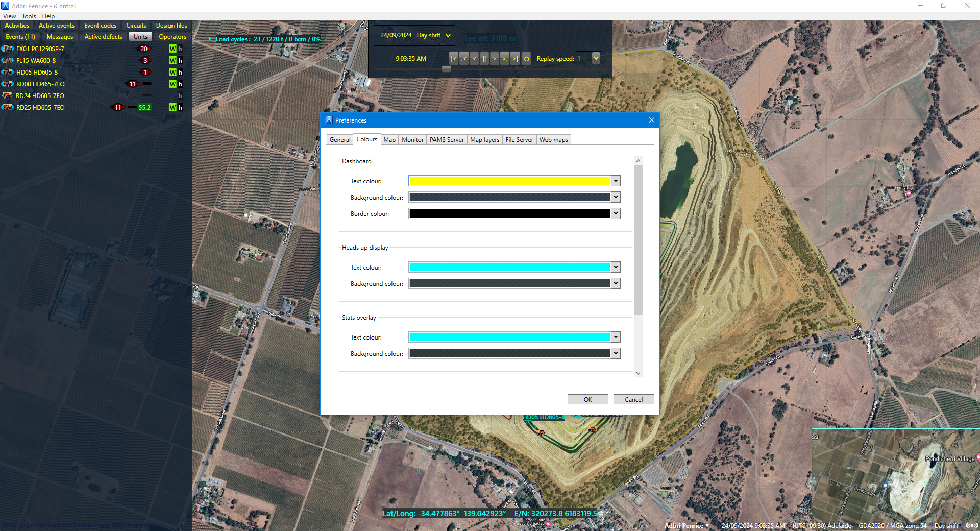This screenshot has width=980, height=531.
Task: Click the red 1 event badge for HD05
Action: (145, 72)
